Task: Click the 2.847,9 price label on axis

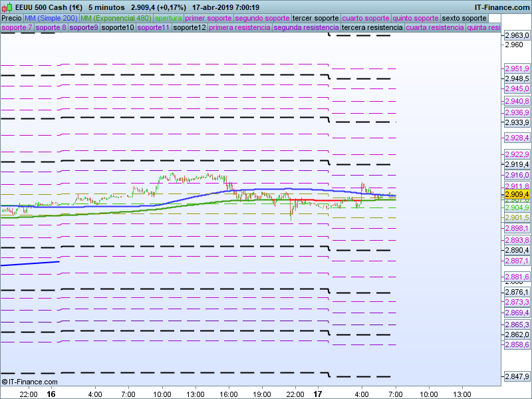Action: (x=517, y=377)
